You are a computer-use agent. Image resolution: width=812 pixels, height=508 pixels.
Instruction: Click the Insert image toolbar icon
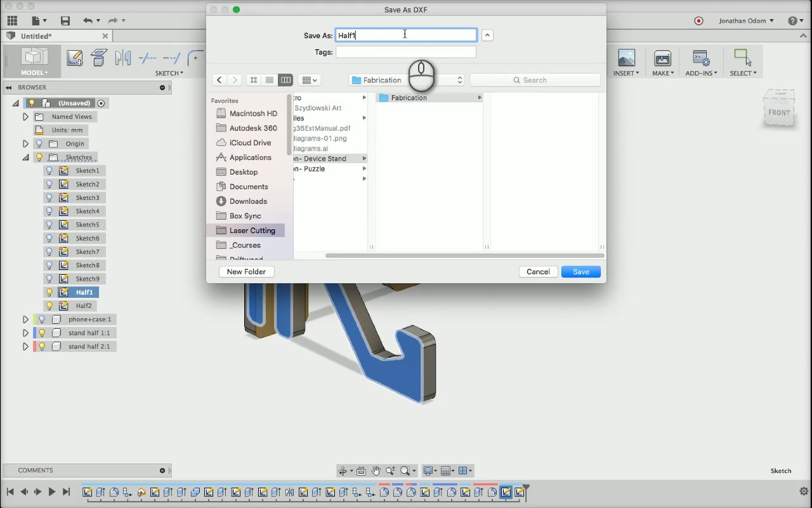(x=626, y=58)
